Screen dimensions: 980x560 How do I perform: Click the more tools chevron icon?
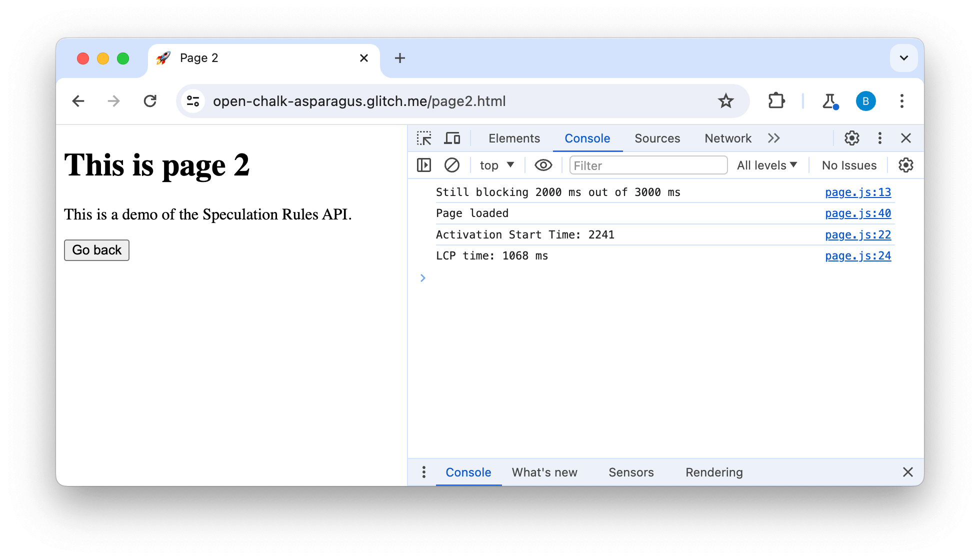tap(775, 137)
